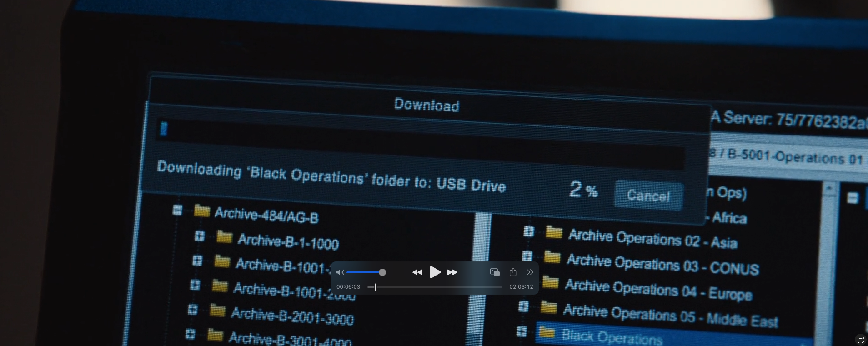Fast forward the video

click(x=452, y=272)
